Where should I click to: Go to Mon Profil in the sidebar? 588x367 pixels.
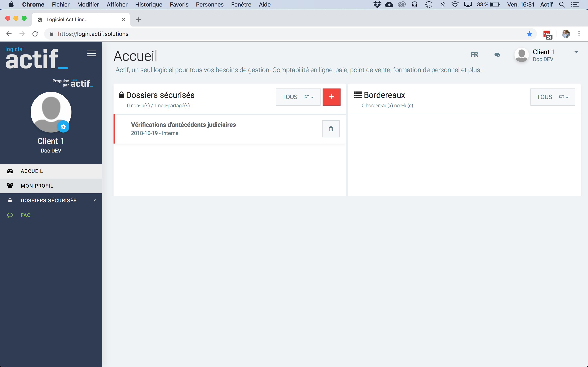[x=37, y=186]
